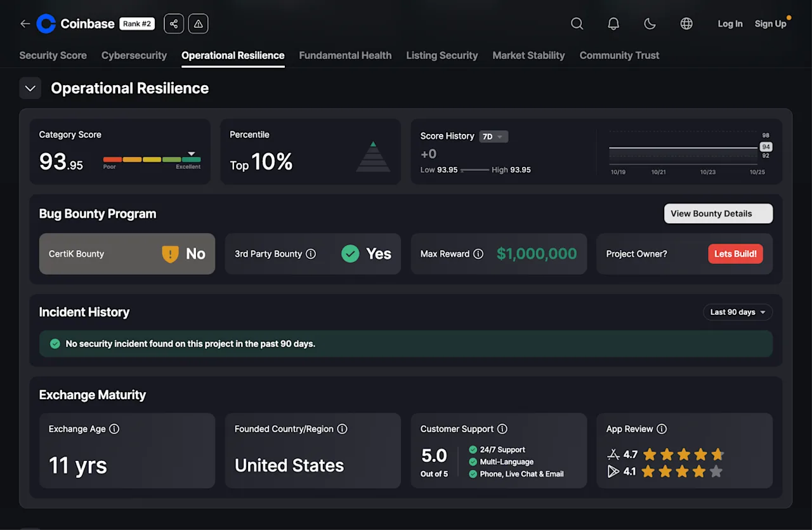Click the red Lets Build! button
Screen dimensions: 812x530
click(735, 254)
